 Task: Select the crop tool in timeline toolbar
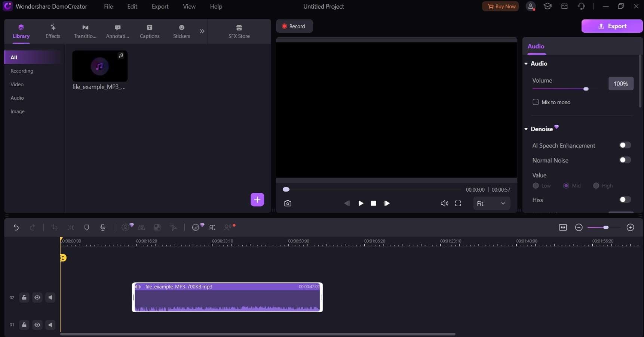[x=55, y=227]
